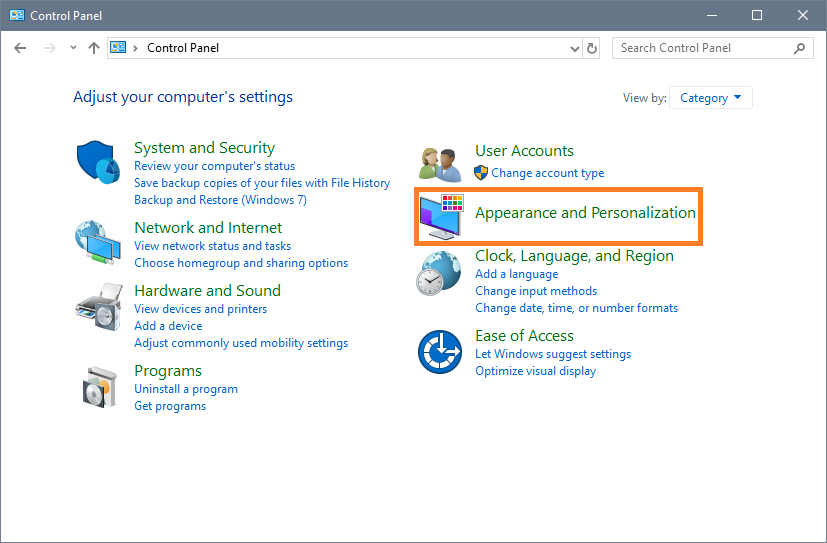Open the Clock, Language, and Region globe-clock icon
This screenshot has height=543, width=827.
pos(439,273)
